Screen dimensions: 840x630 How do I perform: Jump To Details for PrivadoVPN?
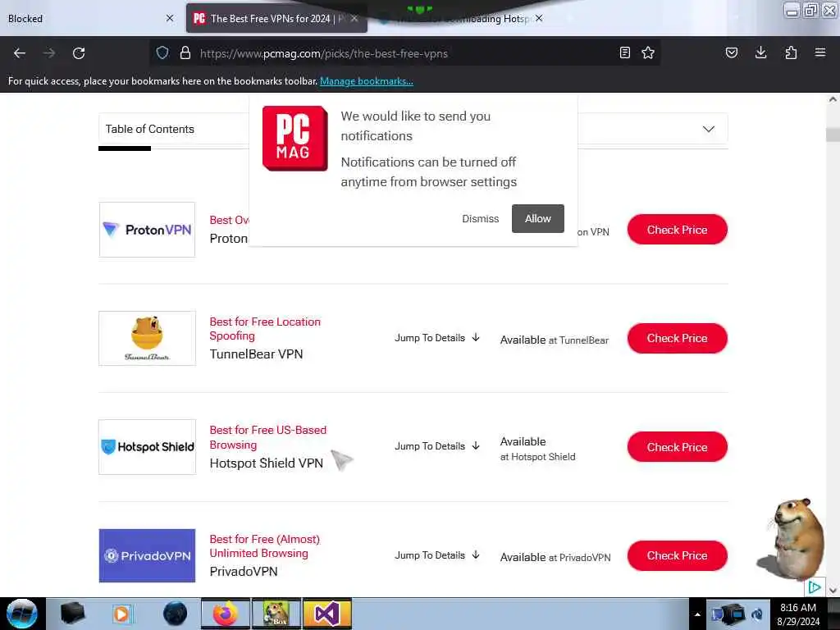point(436,555)
